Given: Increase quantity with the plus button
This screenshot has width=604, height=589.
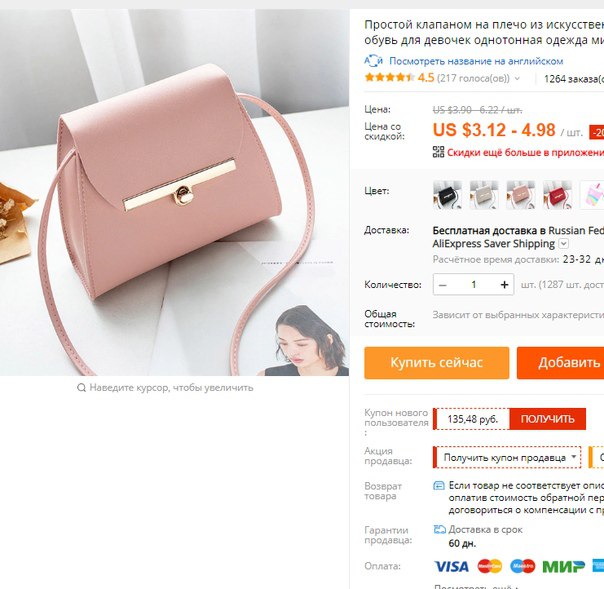Looking at the screenshot, I should [504, 285].
